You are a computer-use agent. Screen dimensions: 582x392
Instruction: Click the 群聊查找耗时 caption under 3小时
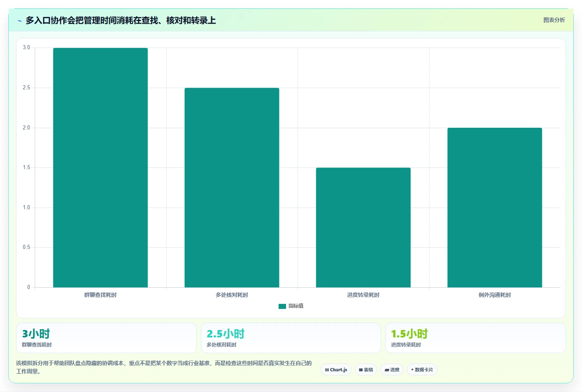[x=37, y=345]
